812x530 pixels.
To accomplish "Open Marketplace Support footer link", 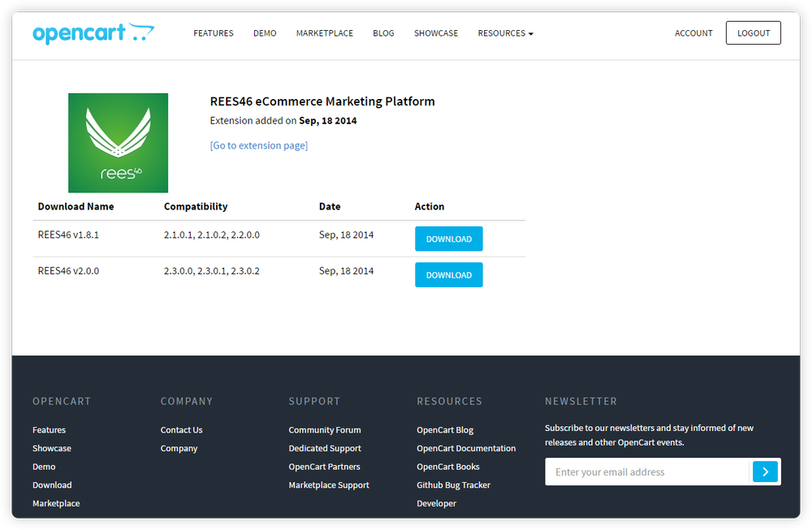I will pyautogui.click(x=329, y=485).
